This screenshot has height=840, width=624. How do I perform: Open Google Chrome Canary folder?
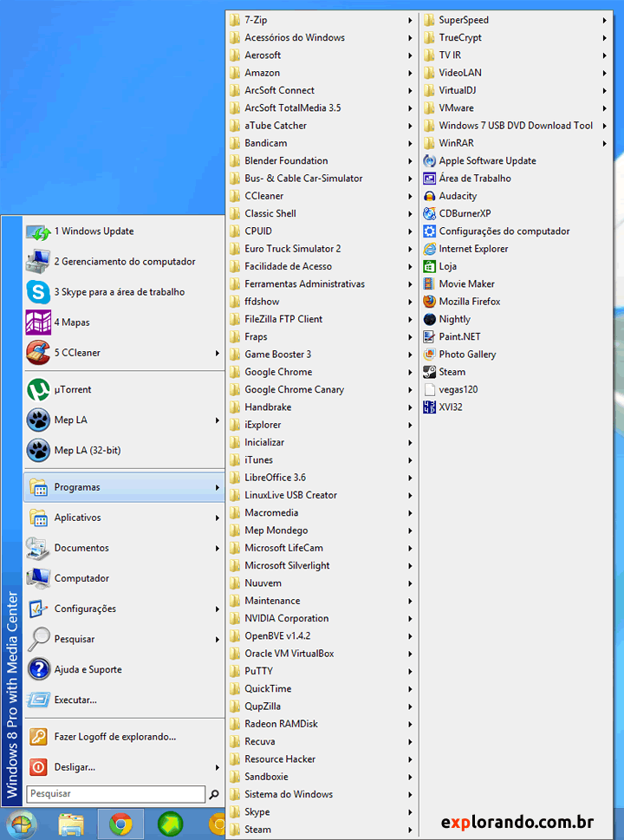322,389
